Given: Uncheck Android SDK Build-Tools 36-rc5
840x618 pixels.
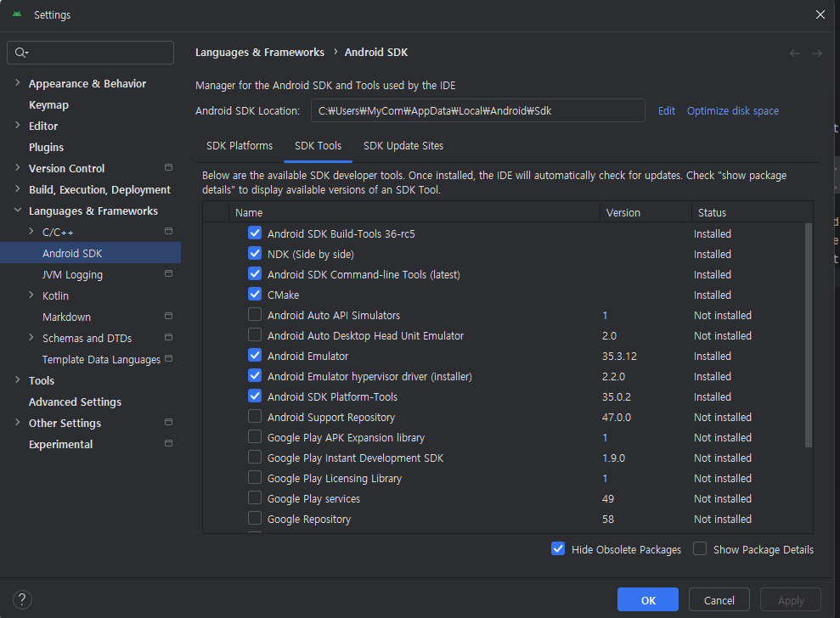Looking at the screenshot, I should 255,233.
